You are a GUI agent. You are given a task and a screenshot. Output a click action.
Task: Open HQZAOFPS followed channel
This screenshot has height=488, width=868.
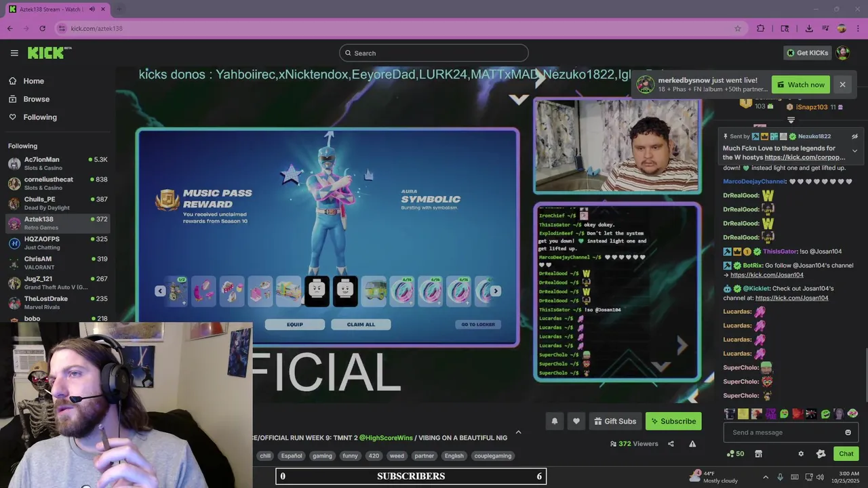pyautogui.click(x=58, y=243)
